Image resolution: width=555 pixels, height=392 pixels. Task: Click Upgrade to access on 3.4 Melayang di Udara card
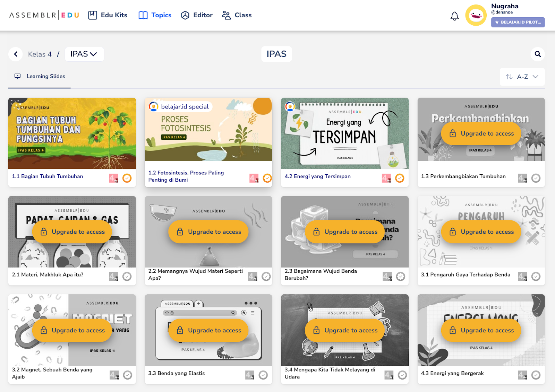[x=345, y=330]
